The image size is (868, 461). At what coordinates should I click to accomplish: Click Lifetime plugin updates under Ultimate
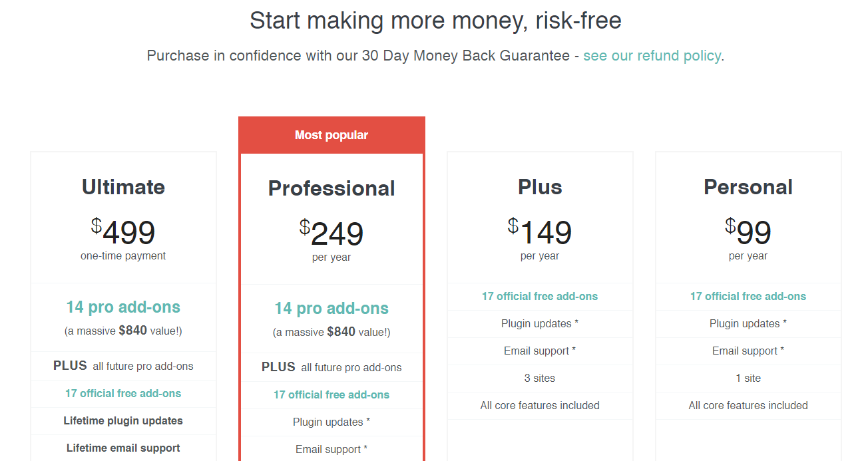point(122,420)
